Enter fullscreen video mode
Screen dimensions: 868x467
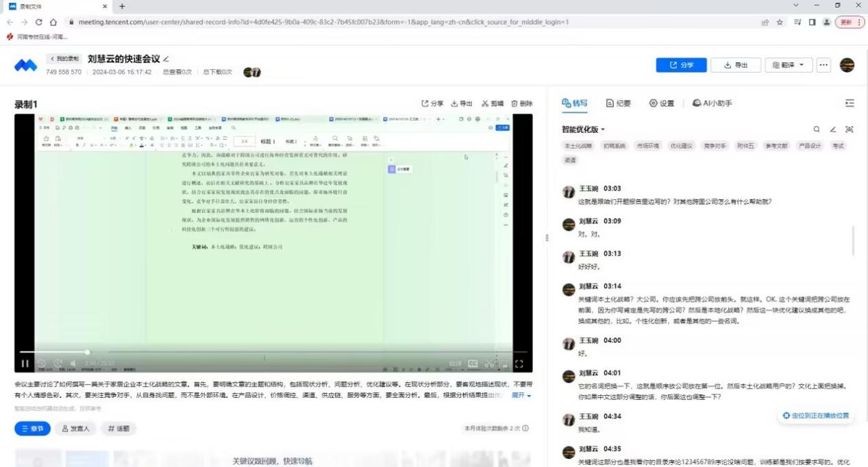coord(519,364)
